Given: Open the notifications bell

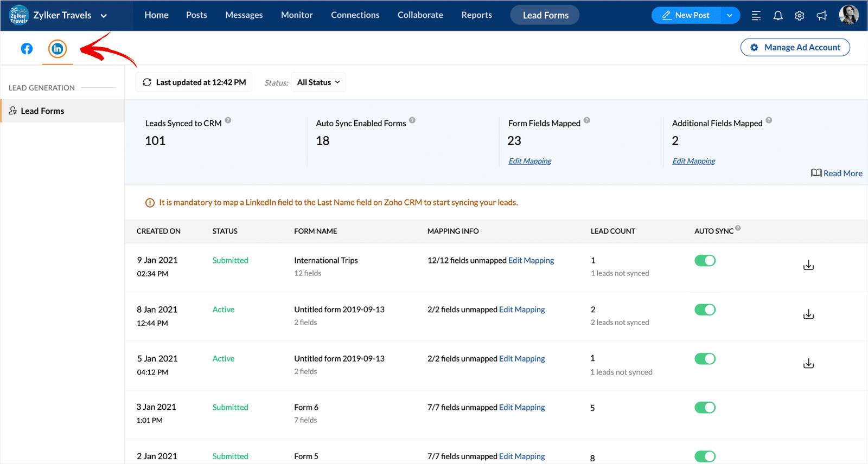Looking at the screenshot, I should coord(777,16).
